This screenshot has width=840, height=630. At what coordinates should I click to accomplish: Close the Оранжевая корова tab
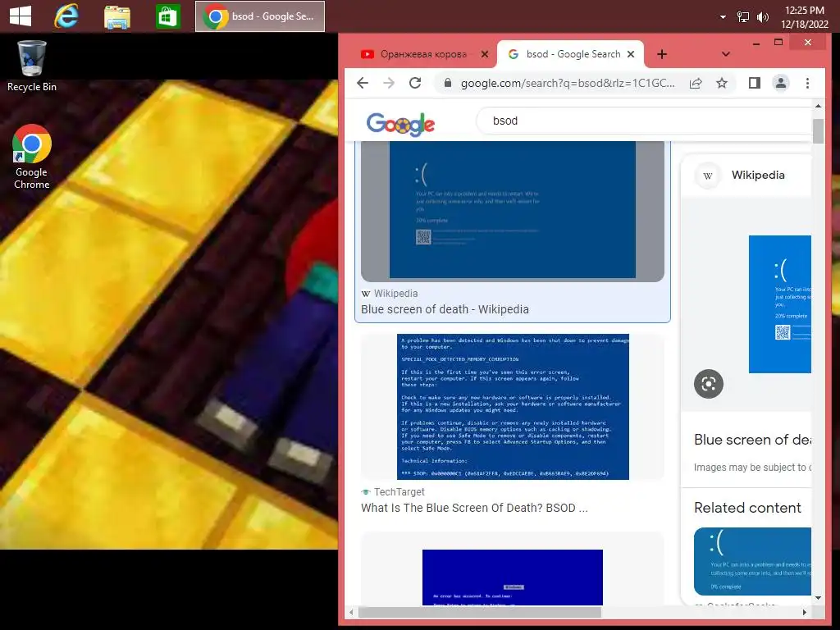[x=484, y=54]
